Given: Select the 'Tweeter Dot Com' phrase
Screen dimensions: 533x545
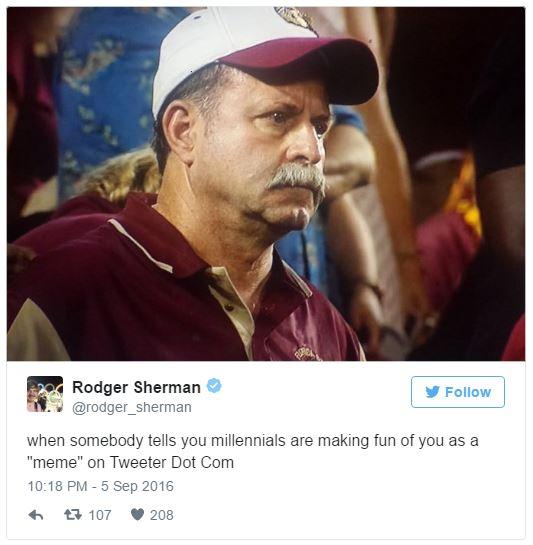Looking at the screenshot, I should 172,463.
